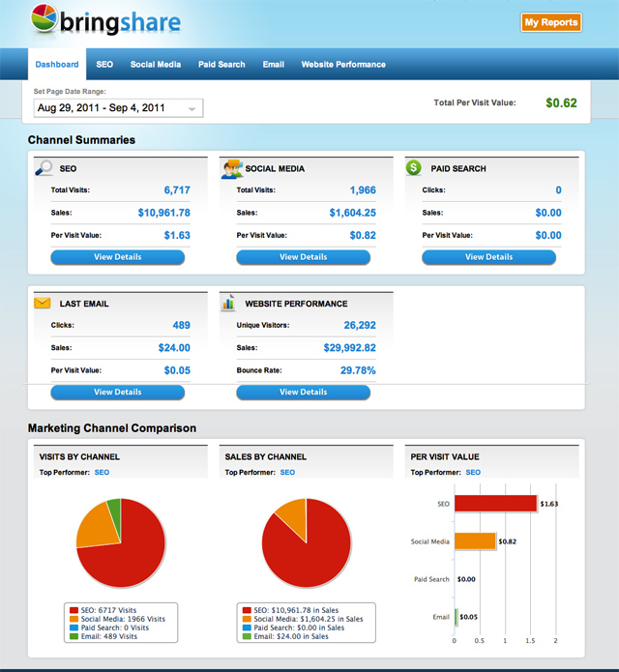Click the green Email bar in value chart
The image size is (619, 672).
[x=456, y=617]
